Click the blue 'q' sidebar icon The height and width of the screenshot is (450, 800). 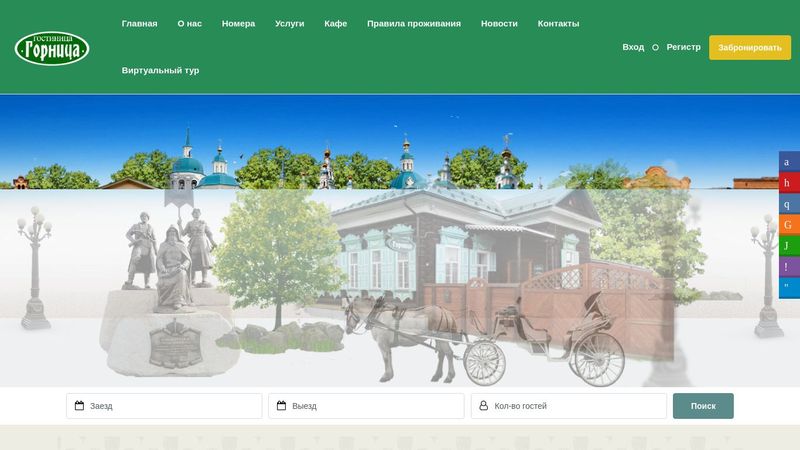click(788, 204)
